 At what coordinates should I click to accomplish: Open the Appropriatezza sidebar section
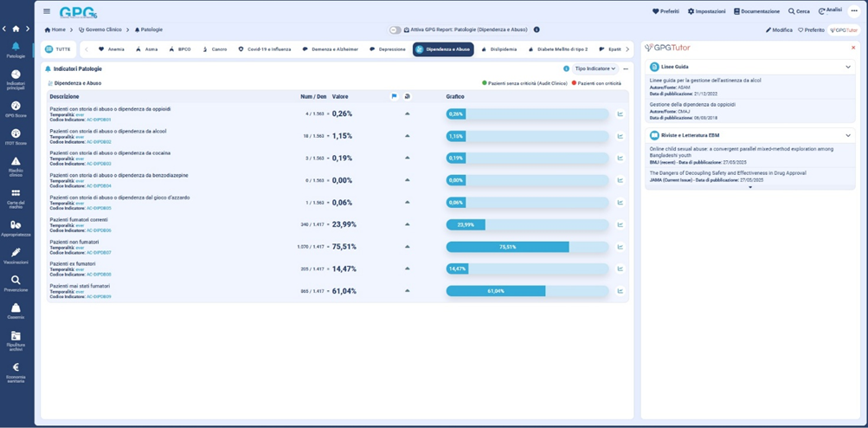click(x=16, y=228)
